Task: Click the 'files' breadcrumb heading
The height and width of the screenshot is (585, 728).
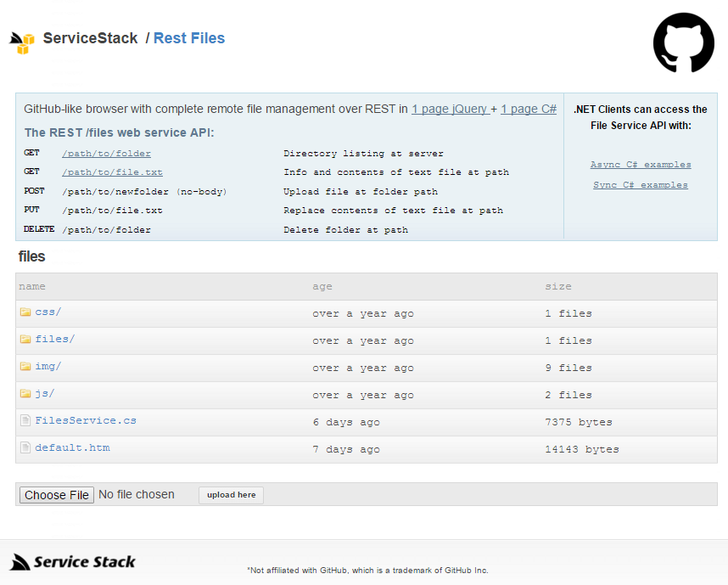Action: (x=31, y=256)
